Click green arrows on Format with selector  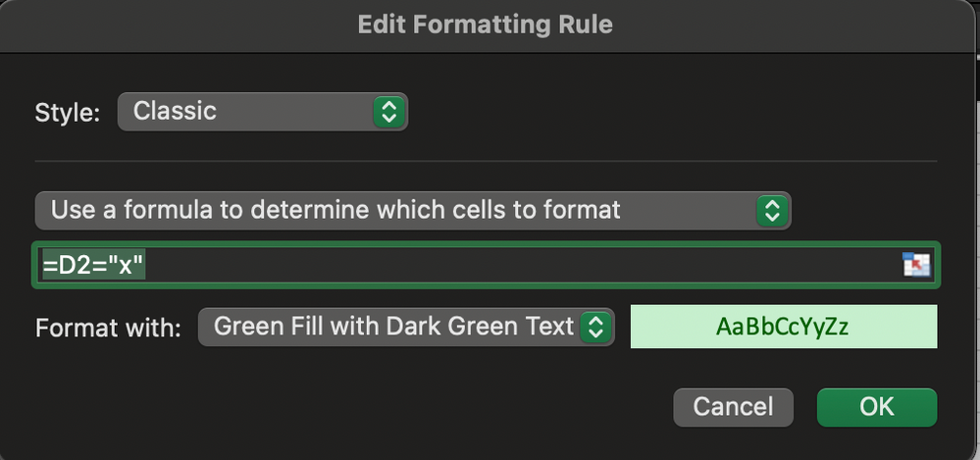click(x=595, y=328)
